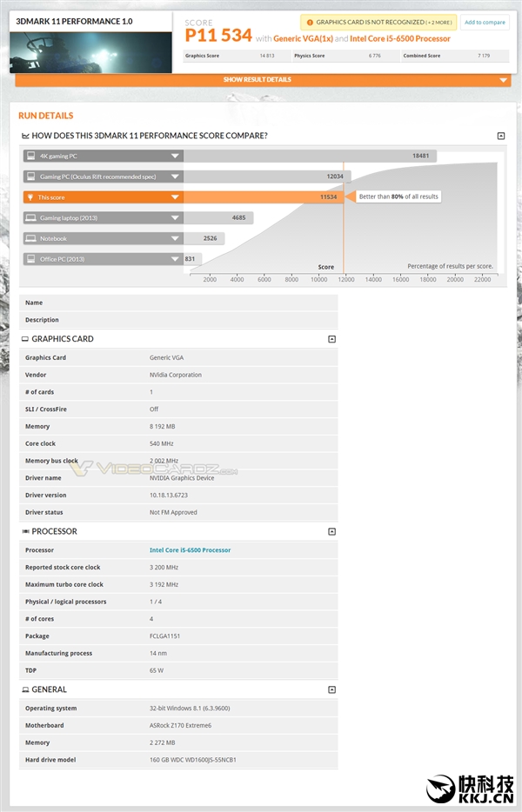Collapse the PROCESSOR section

(332, 532)
